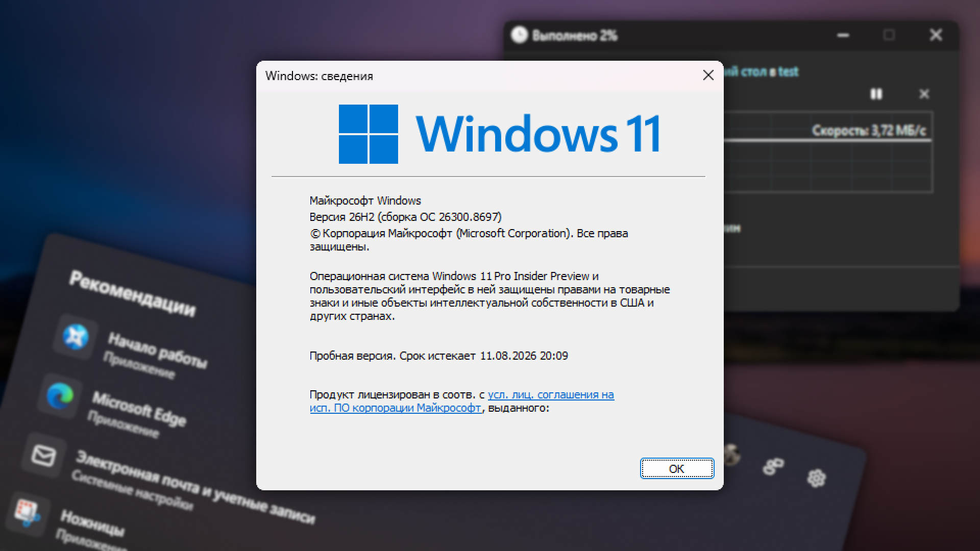Minimize the "Выполнено 2%" copy window
Viewport: 980px width, 551px height.
coord(843,35)
